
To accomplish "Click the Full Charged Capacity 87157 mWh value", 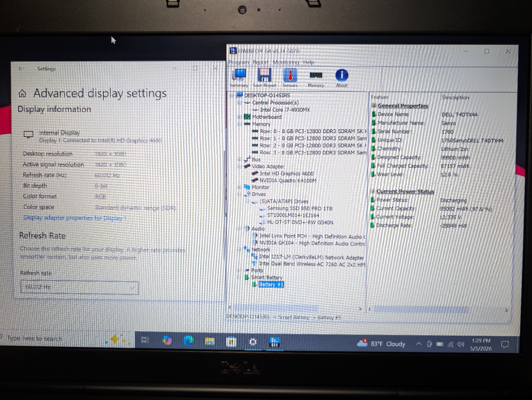I will click(455, 166).
